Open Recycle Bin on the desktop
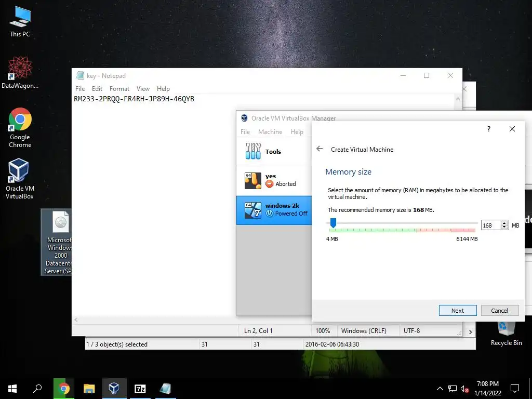532x399 pixels. click(x=506, y=334)
